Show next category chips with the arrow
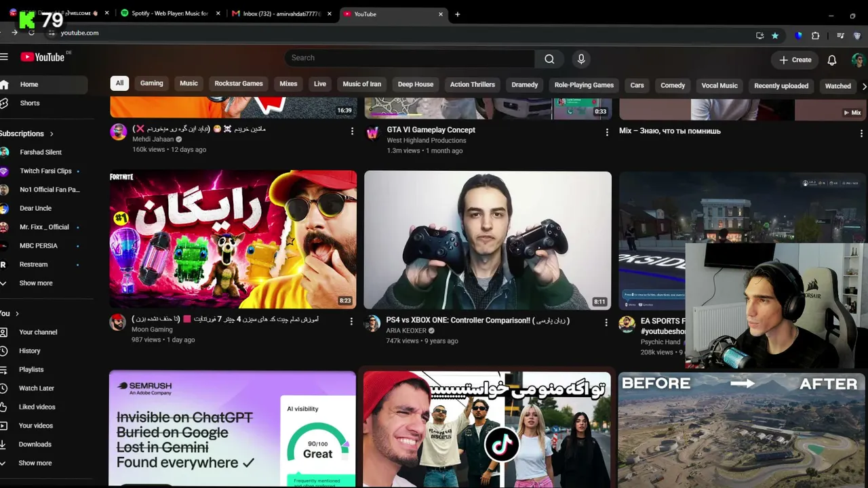The height and width of the screenshot is (488, 868). (864, 86)
